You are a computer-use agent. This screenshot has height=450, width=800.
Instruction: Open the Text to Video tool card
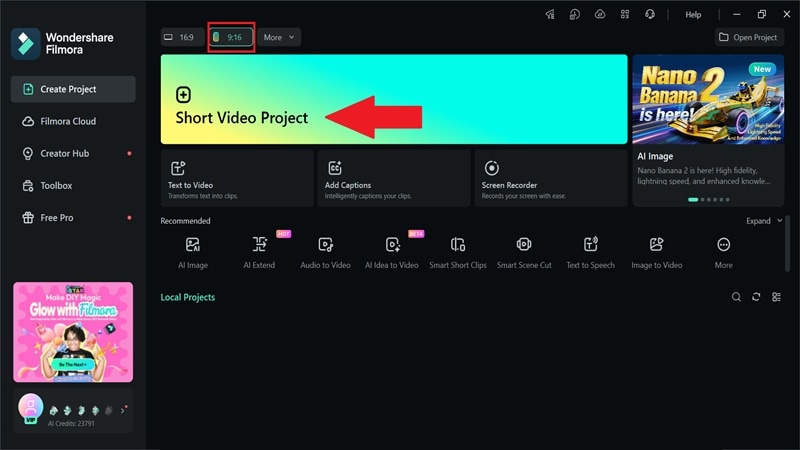[x=237, y=178]
